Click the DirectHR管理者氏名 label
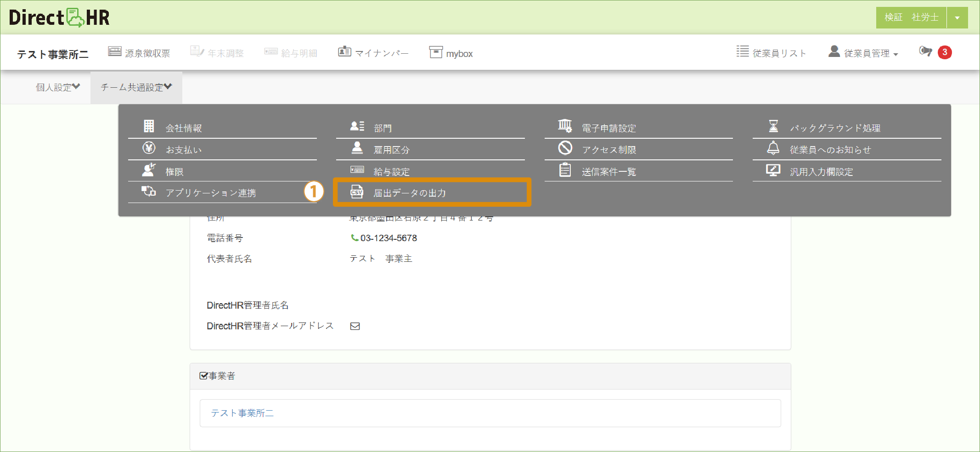 (248, 305)
